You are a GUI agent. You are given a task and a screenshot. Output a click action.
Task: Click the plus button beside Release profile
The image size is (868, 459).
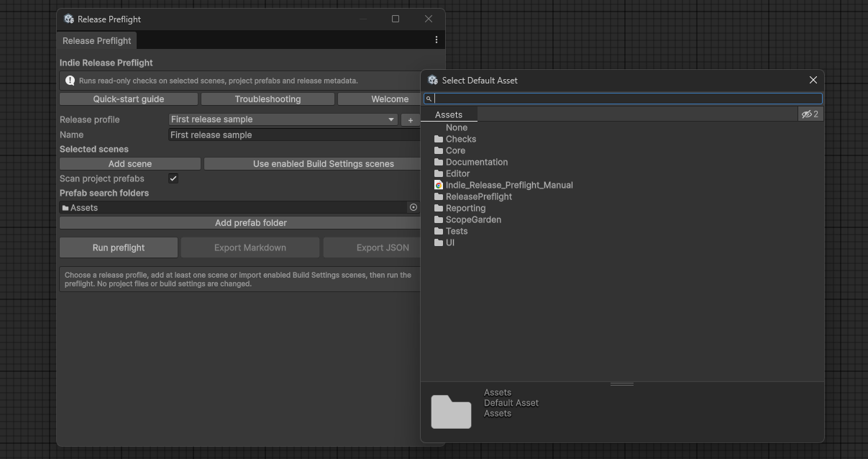[x=410, y=120]
